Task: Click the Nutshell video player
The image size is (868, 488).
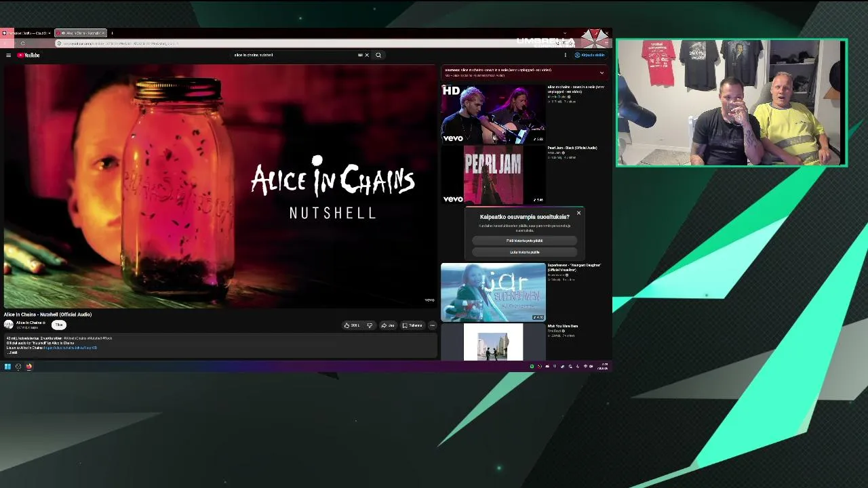Action: (220, 186)
